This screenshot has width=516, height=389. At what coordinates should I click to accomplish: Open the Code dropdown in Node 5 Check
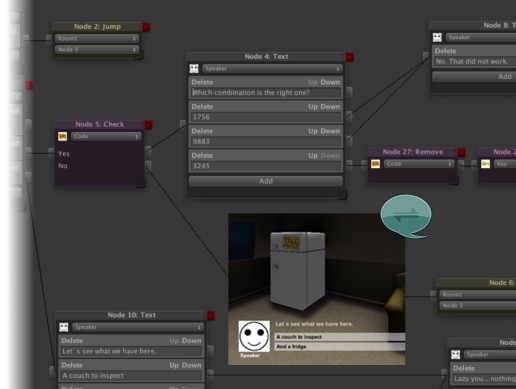(x=106, y=136)
